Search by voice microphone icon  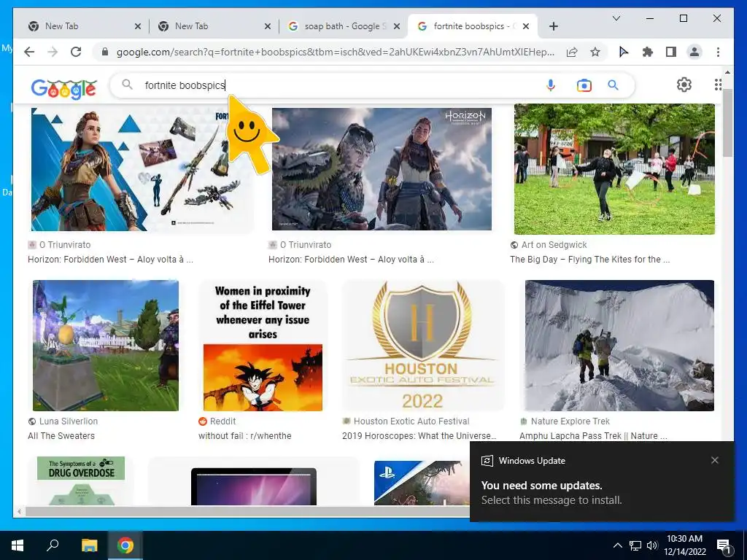[551, 85]
